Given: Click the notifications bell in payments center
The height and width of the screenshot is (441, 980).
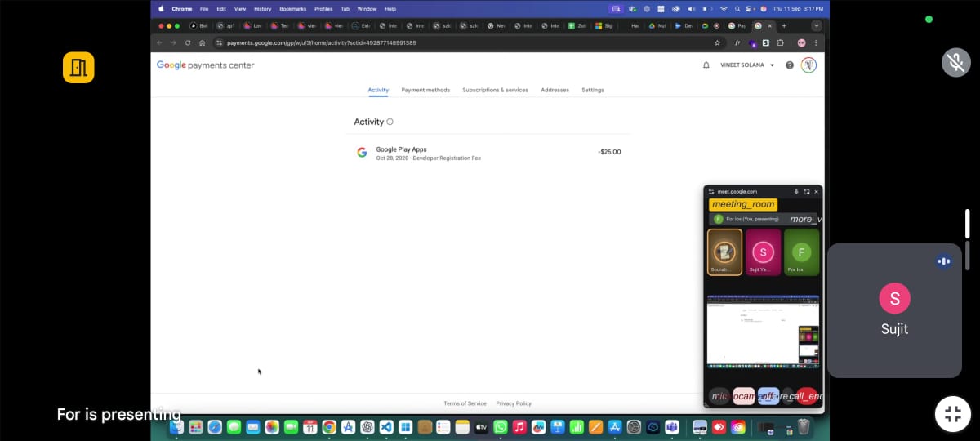Looking at the screenshot, I should pos(706,65).
